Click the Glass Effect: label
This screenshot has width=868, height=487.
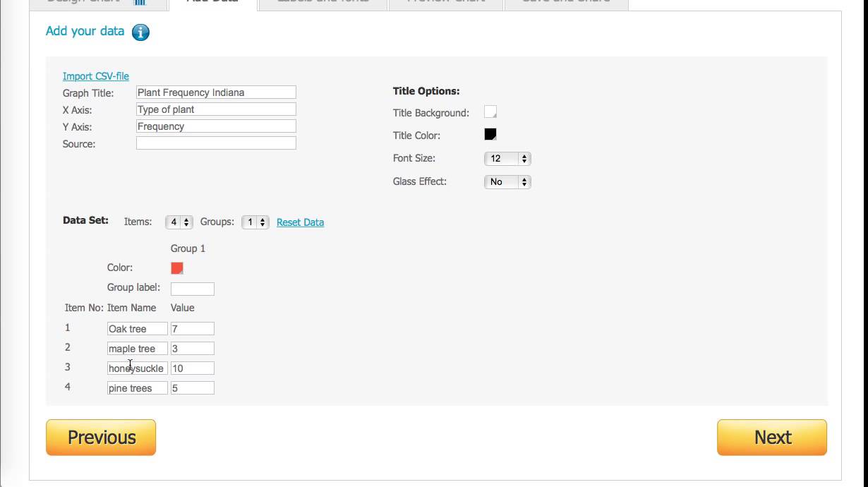tap(420, 181)
